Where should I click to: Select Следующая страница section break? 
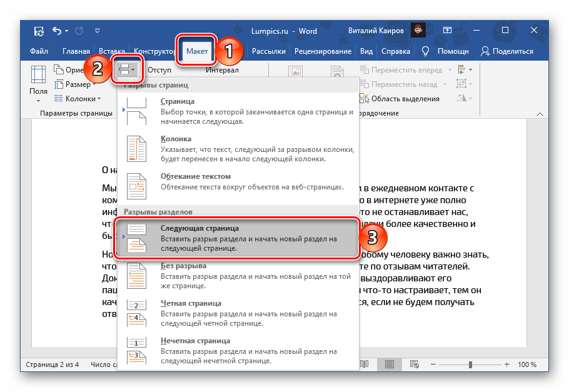[238, 238]
